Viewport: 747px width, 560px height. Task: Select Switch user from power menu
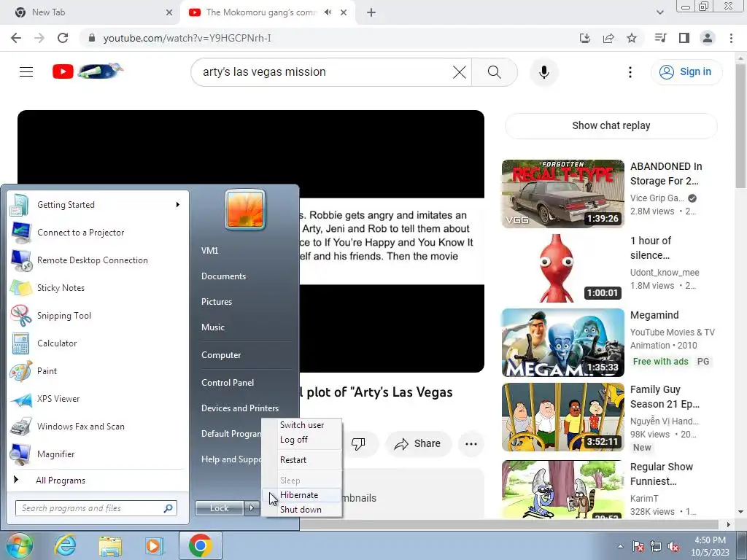302,425
